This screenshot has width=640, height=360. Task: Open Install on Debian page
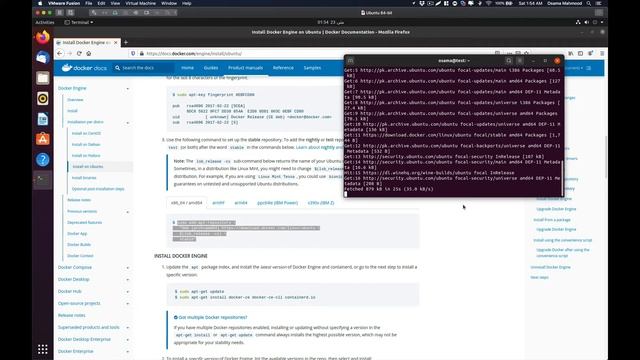tap(86, 144)
